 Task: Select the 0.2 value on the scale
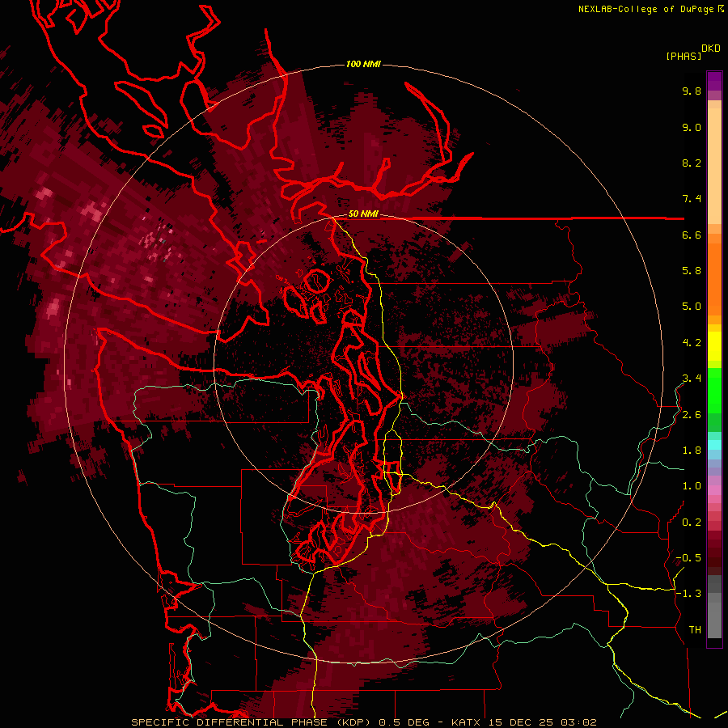692,523
